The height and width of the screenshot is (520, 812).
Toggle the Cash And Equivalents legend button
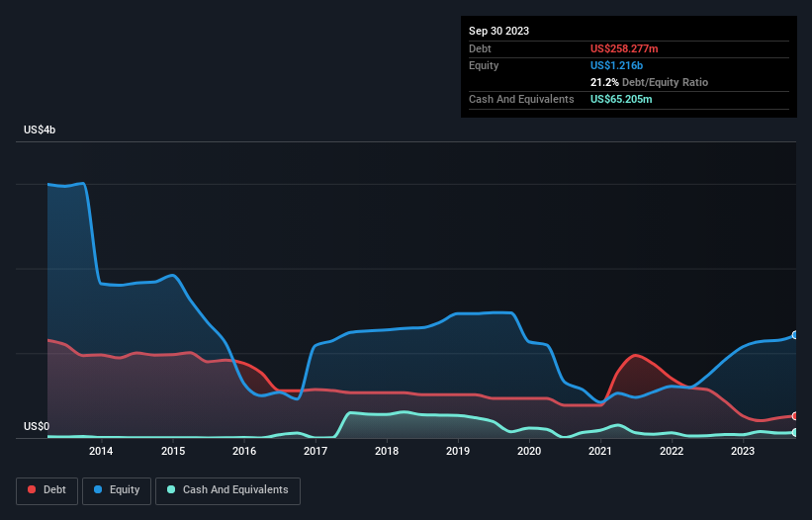pyautogui.click(x=227, y=490)
